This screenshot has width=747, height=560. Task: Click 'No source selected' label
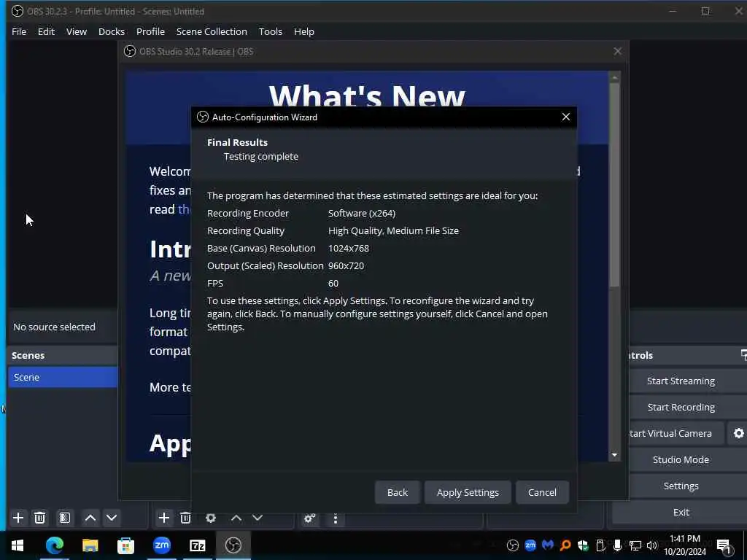(54, 327)
